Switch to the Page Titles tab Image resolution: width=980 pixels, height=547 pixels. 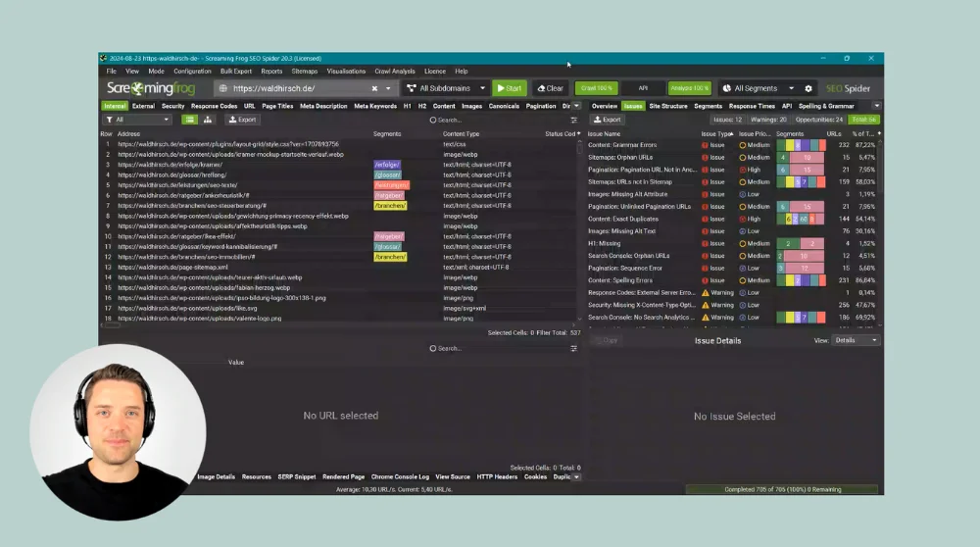tap(277, 106)
